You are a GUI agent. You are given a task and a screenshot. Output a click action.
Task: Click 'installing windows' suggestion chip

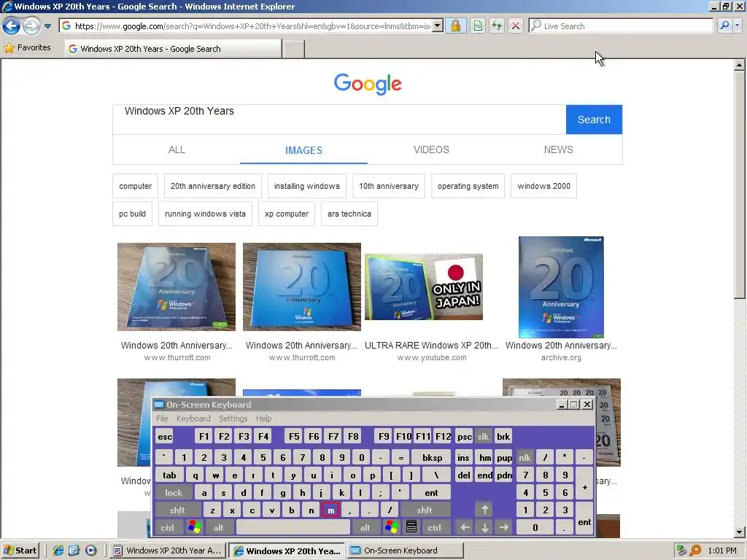[307, 186]
